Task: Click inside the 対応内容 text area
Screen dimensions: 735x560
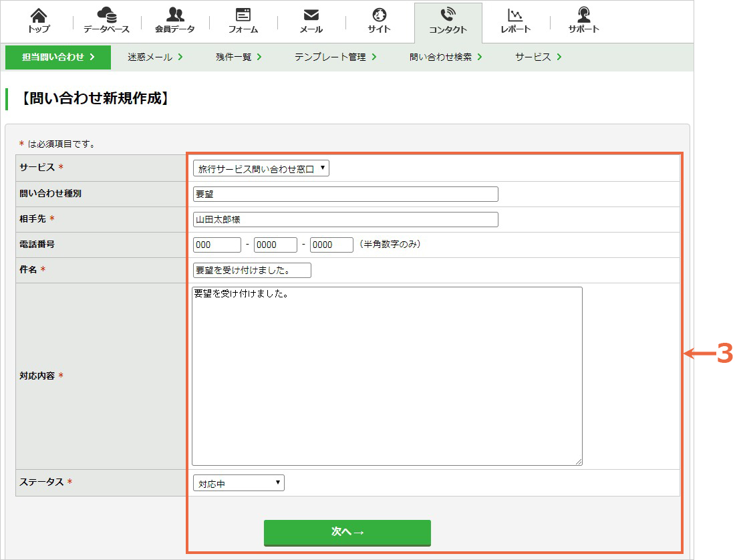Action: (x=387, y=376)
